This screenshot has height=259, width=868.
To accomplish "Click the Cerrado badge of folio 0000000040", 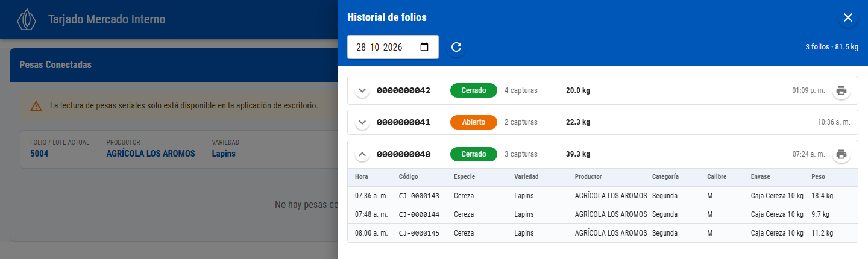I will (x=474, y=154).
